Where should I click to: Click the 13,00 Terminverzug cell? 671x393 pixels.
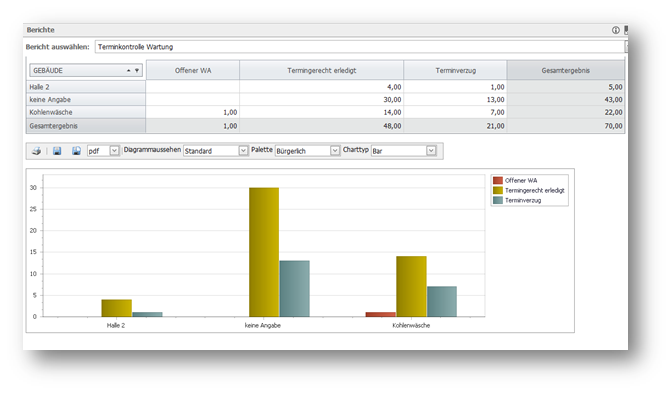[455, 99]
